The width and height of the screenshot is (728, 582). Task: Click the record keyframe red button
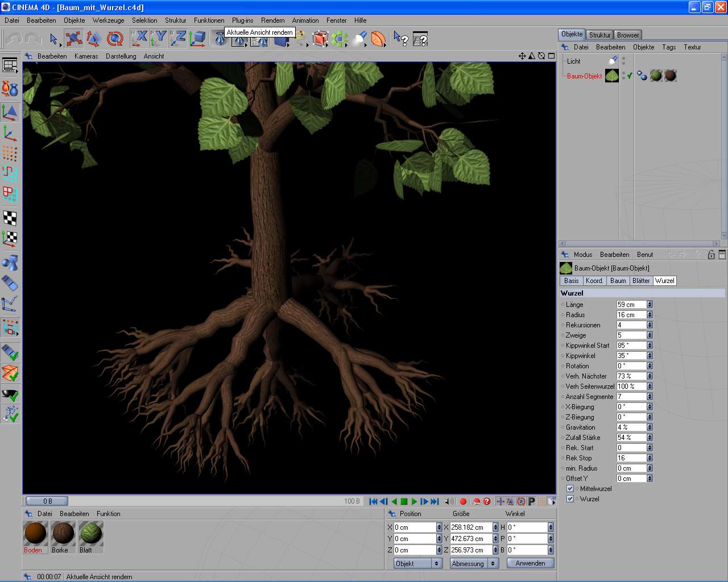463,501
